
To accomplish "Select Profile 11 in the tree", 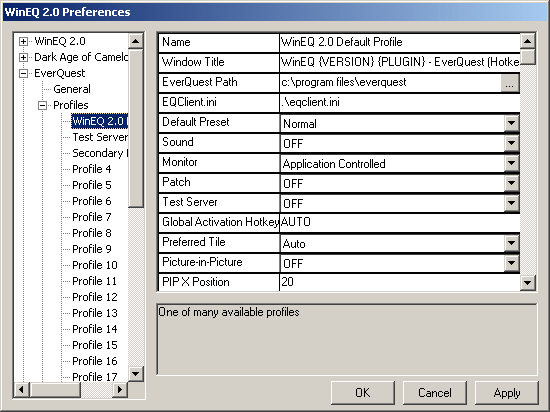I will 94,281.
